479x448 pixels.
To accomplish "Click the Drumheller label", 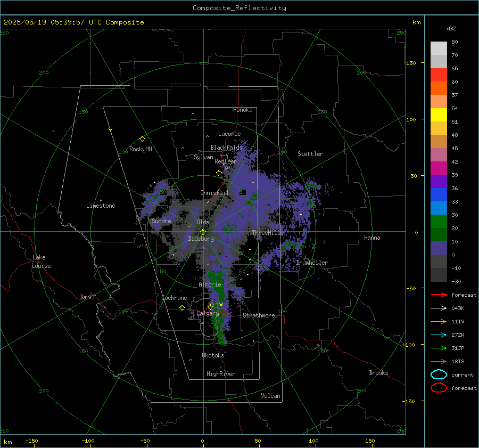I will pos(312,263).
